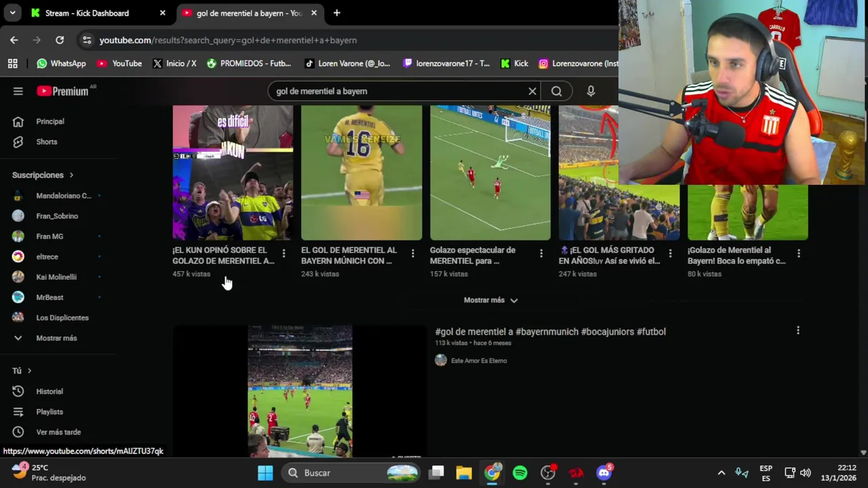
Task: Reload the page with the refresh icon
Action: pos(60,40)
